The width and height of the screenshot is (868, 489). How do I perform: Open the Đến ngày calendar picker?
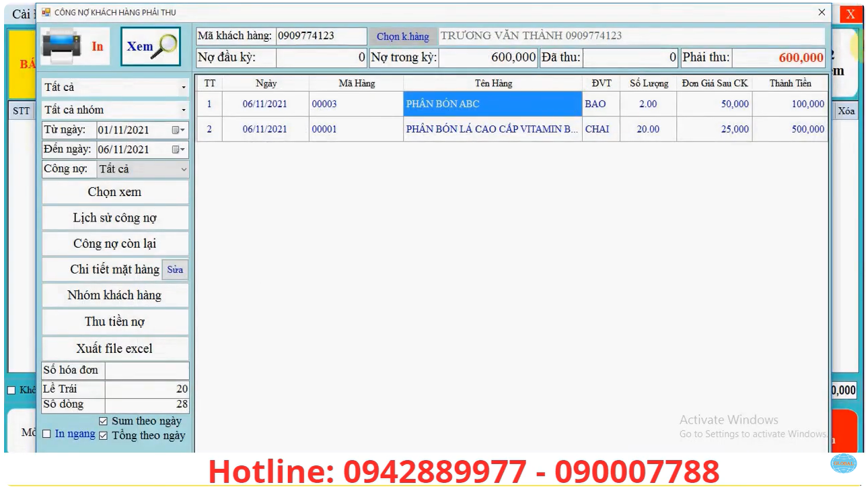[178, 150]
